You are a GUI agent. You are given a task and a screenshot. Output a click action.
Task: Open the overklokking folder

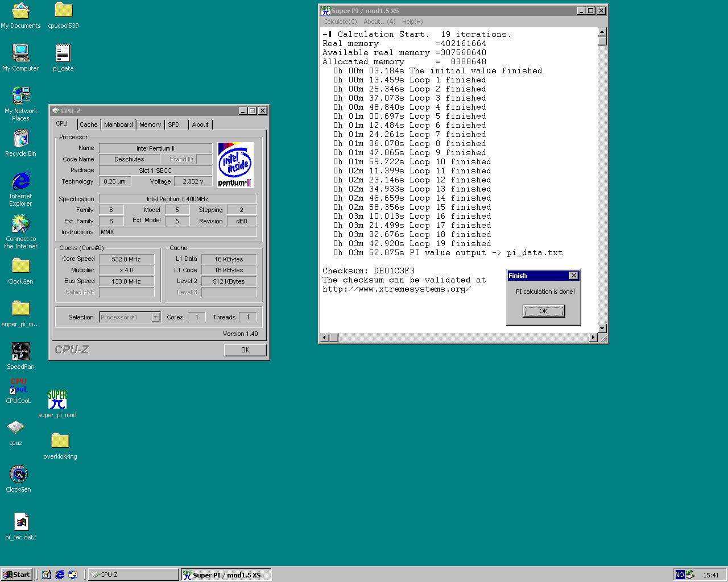pyautogui.click(x=60, y=446)
